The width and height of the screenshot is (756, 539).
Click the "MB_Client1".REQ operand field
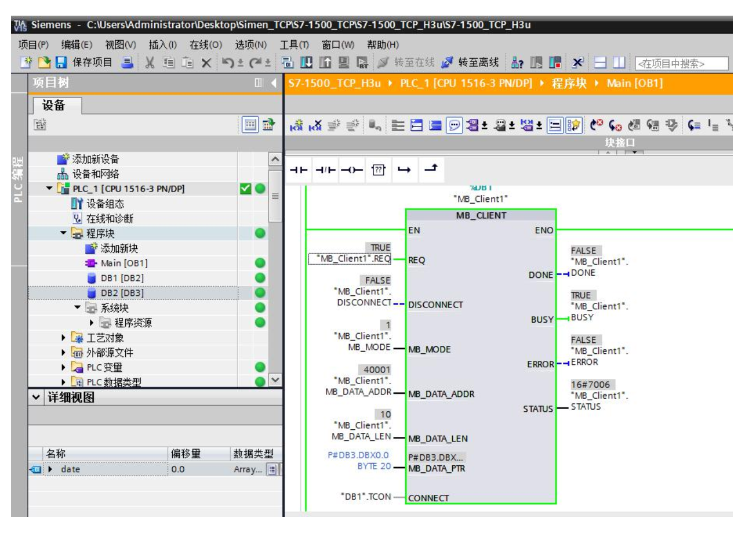click(x=350, y=259)
